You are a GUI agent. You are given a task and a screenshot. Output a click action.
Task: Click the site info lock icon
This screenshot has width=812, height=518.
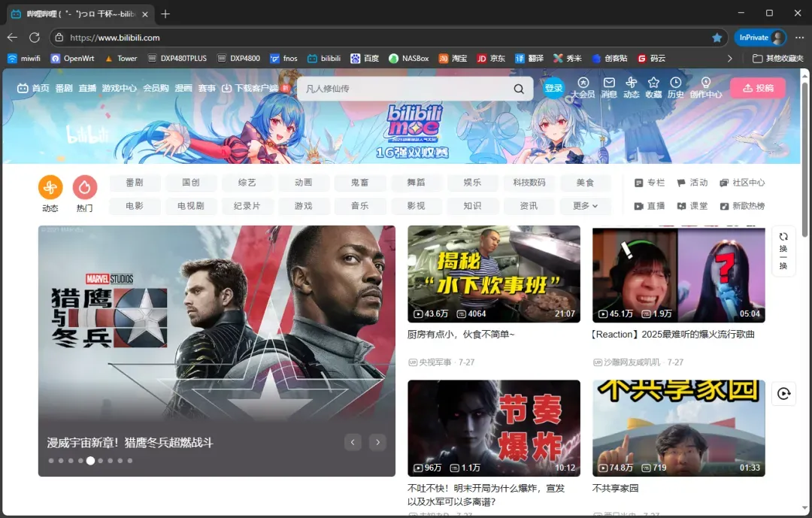coord(59,38)
